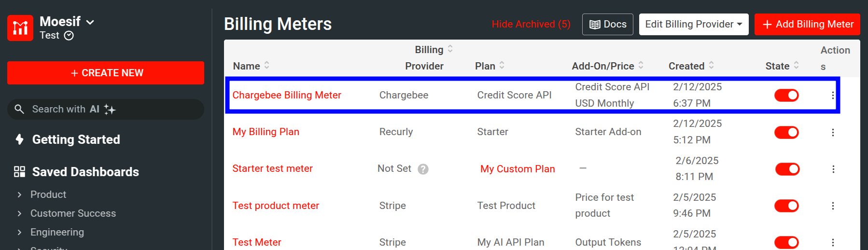Click the Moesif logo icon
The image size is (868, 250).
point(20,28)
